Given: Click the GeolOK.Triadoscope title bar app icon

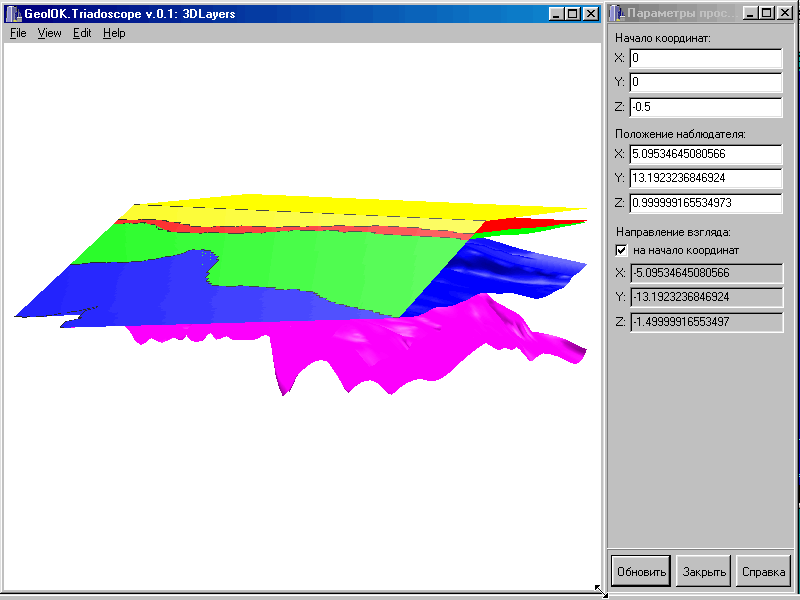Looking at the screenshot, I should [14, 14].
